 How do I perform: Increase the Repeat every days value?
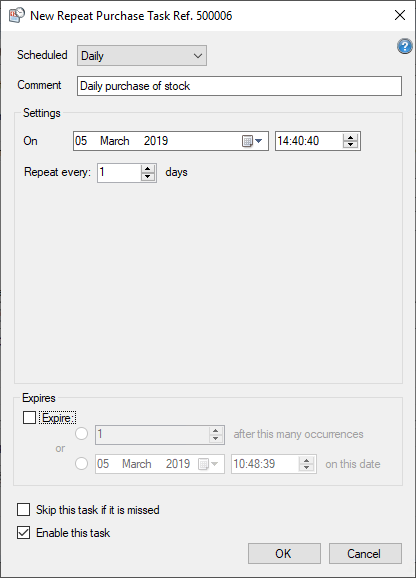coord(148,168)
